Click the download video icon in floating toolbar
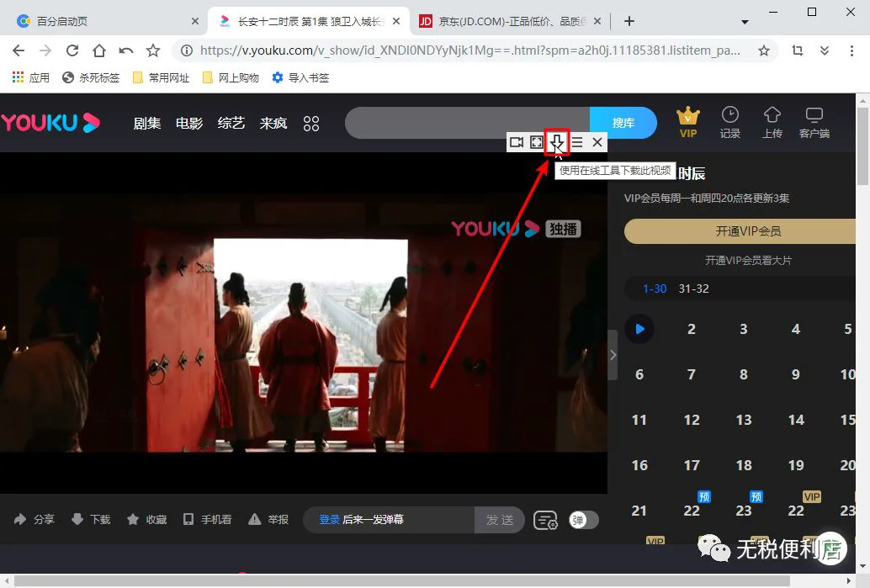Screen dimensions: 870x588 [x=557, y=142]
